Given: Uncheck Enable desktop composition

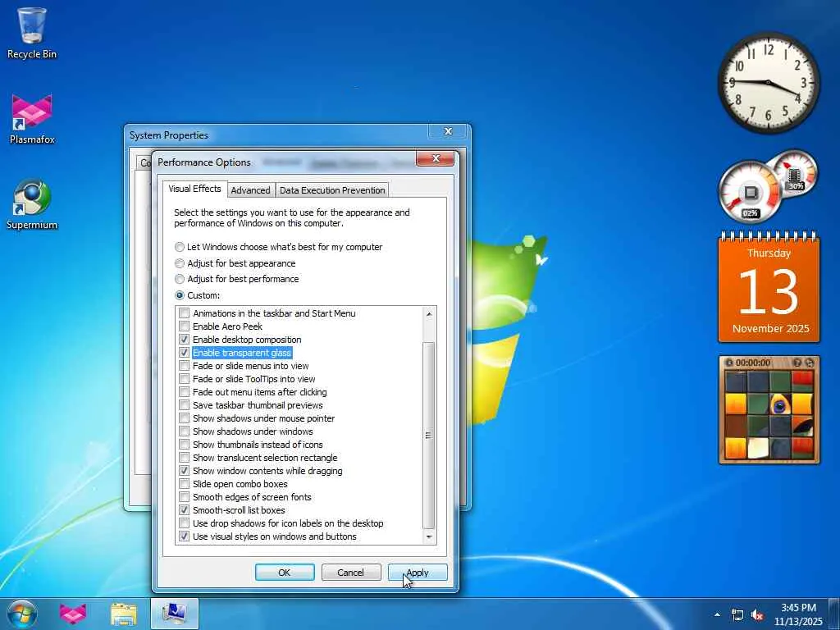Looking at the screenshot, I should (185, 339).
